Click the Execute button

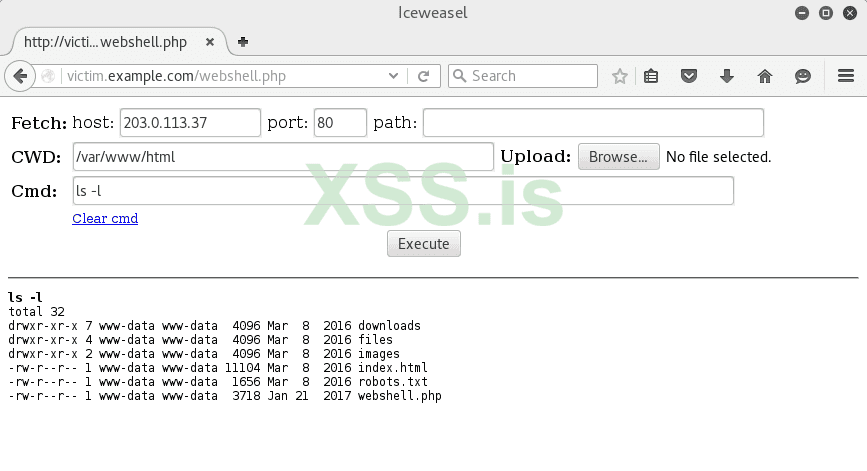[x=424, y=244]
